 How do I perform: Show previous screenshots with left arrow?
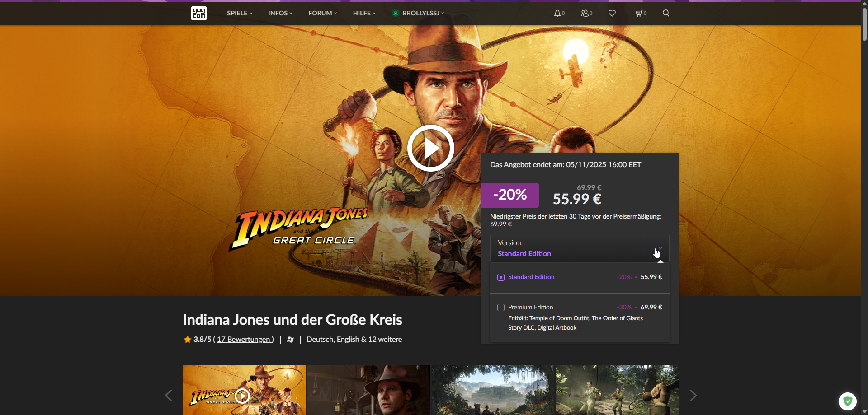[x=168, y=396]
